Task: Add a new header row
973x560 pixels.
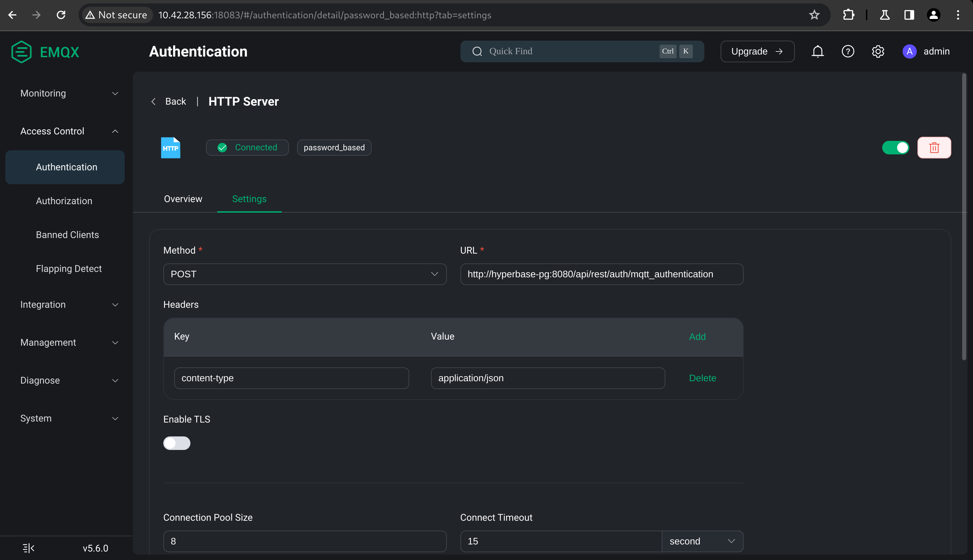Action: [697, 336]
